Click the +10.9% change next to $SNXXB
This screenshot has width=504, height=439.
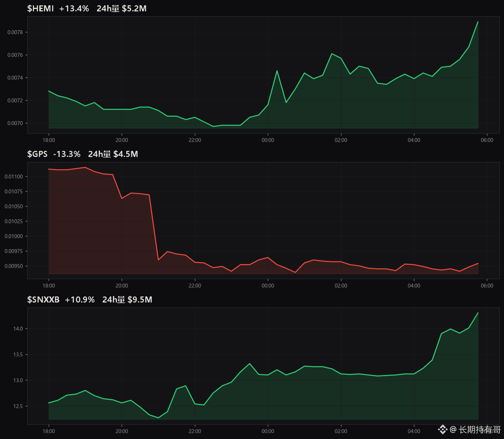pos(80,300)
